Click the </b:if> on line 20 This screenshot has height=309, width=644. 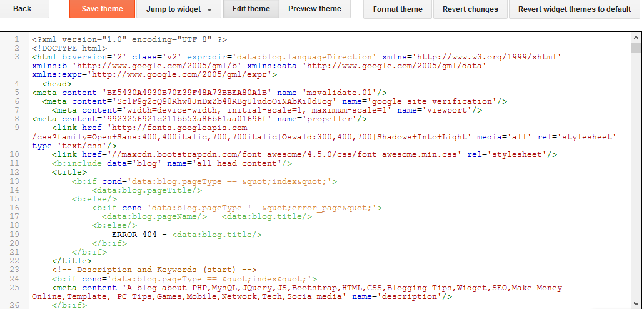[x=109, y=243]
